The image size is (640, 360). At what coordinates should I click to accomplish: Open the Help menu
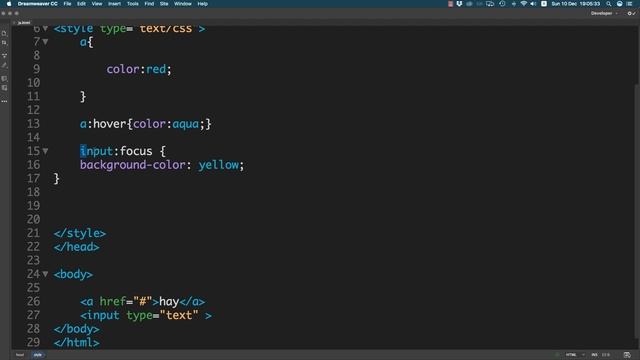click(202, 4)
